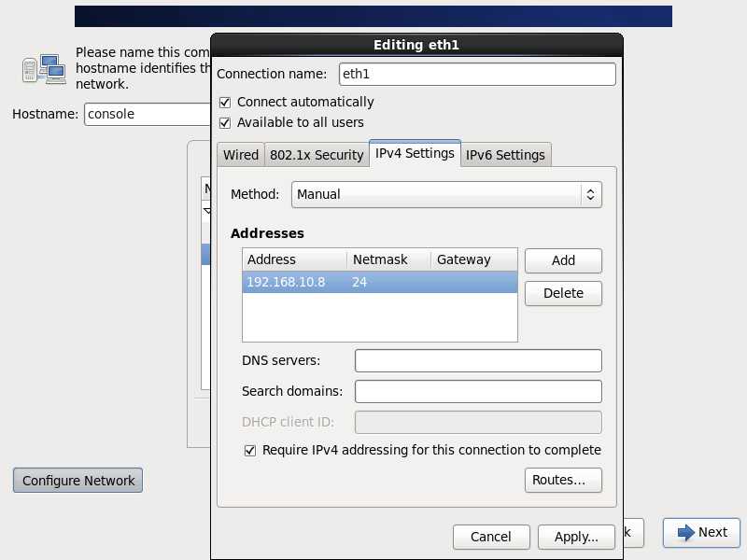
Task: Focus the Search domains input field
Action: [x=478, y=391]
